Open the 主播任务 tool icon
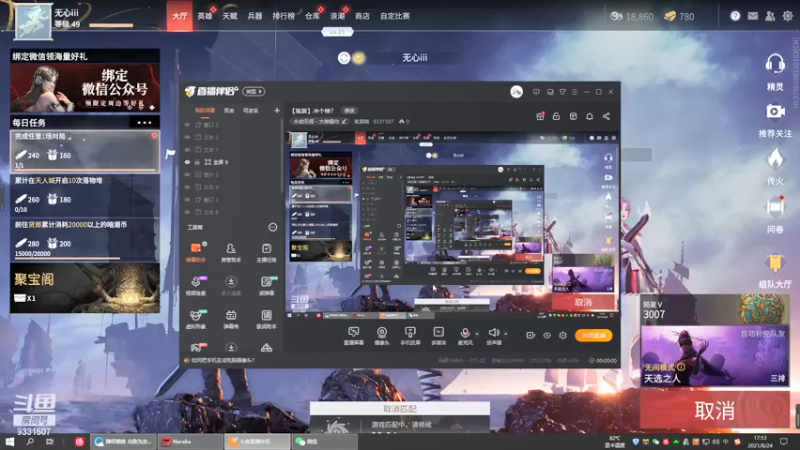The width and height of the screenshot is (800, 450). point(266,252)
